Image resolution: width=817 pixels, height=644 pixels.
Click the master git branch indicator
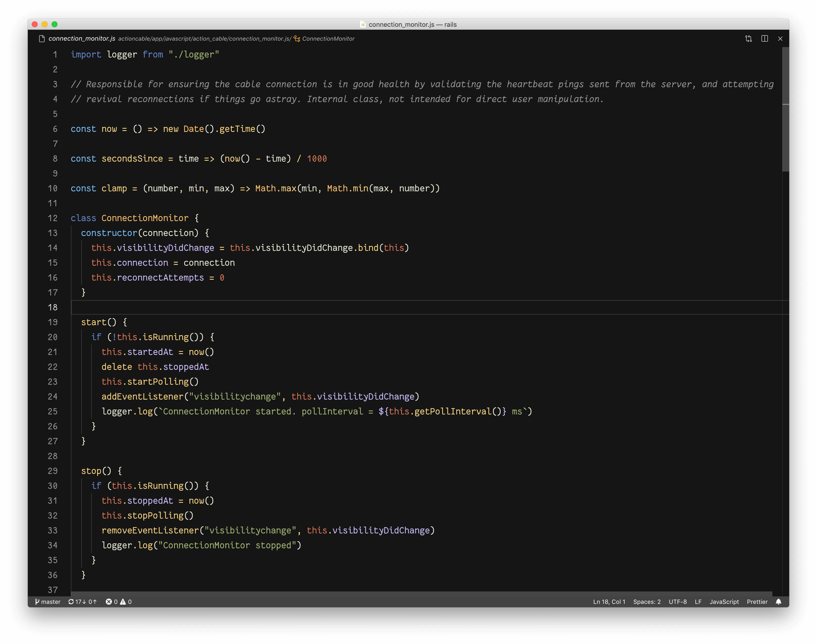click(48, 601)
